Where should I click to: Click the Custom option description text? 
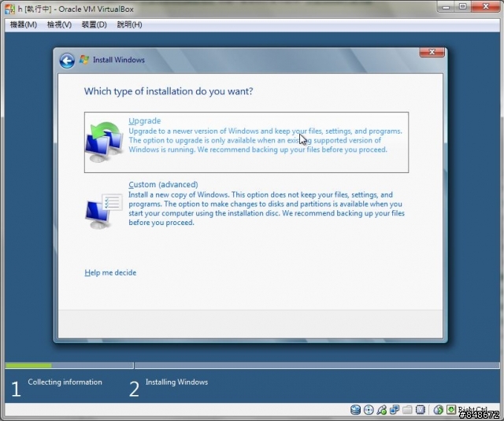pos(266,209)
